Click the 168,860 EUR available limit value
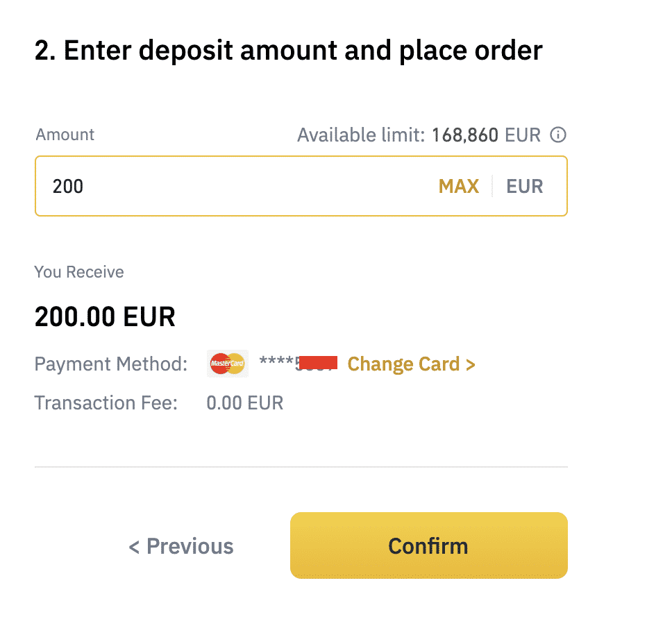Viewport: 672px width, 619px height. pos(486,135)
